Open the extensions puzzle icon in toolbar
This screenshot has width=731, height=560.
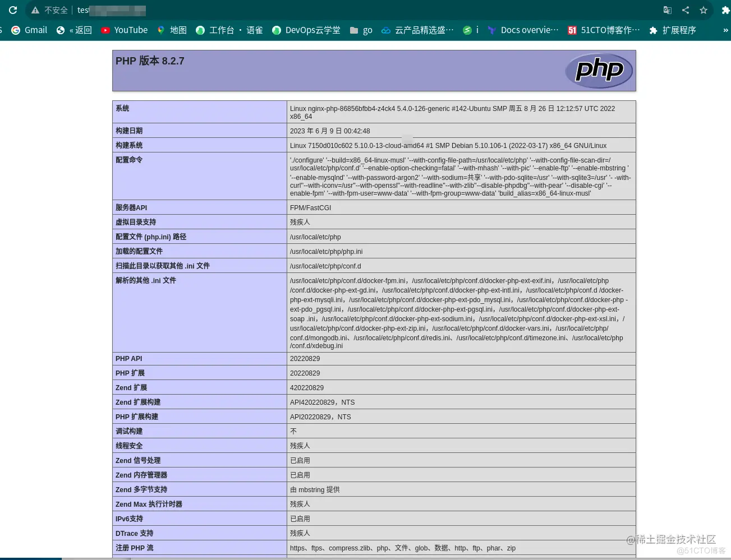[x=725, y=10]
